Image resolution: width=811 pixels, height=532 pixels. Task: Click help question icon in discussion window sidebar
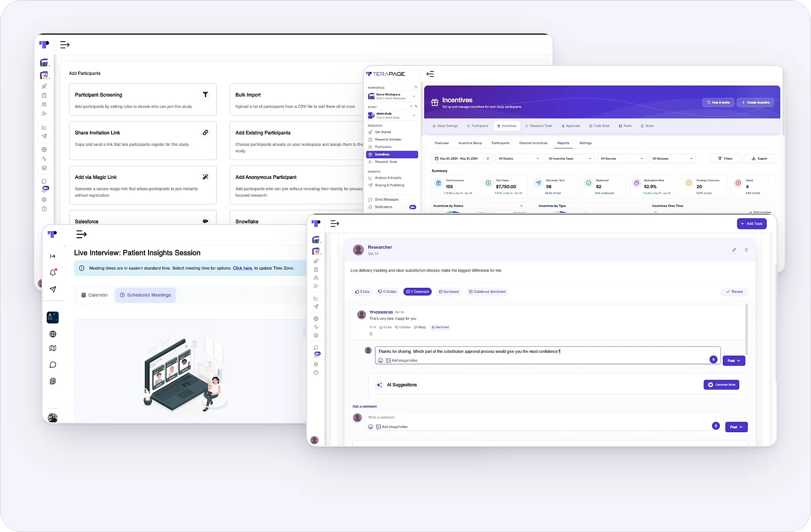(316, 372)
